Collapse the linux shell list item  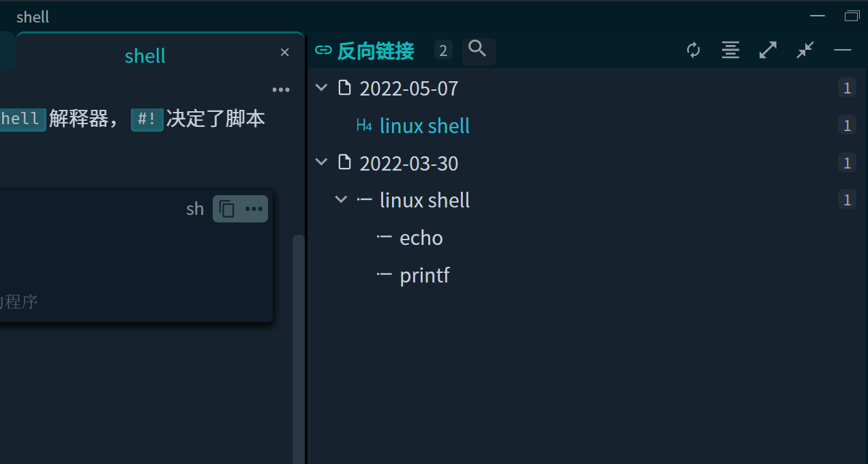coord(342,200)
